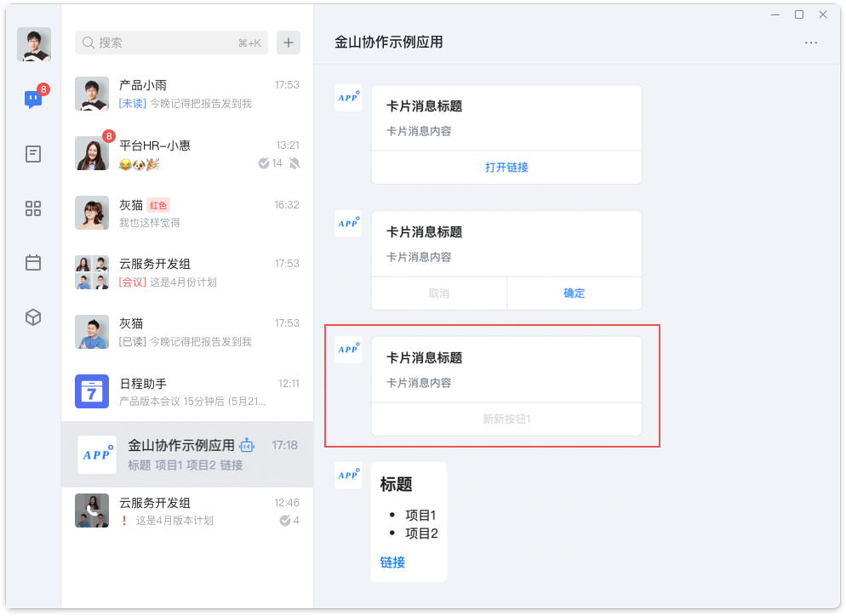This screenshot has width=846, height=616.
Task: Open the 产品小雨 conversation
Action: click(x=187, y=100)
